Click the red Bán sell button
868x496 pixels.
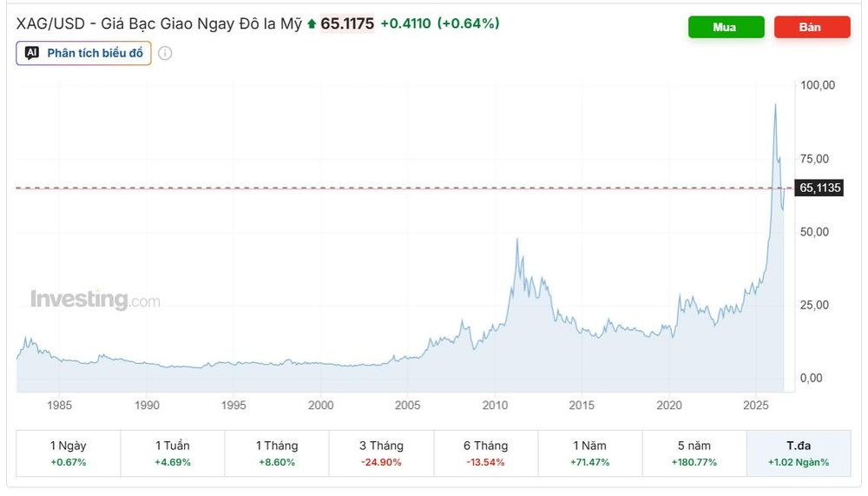click(812, 27)
